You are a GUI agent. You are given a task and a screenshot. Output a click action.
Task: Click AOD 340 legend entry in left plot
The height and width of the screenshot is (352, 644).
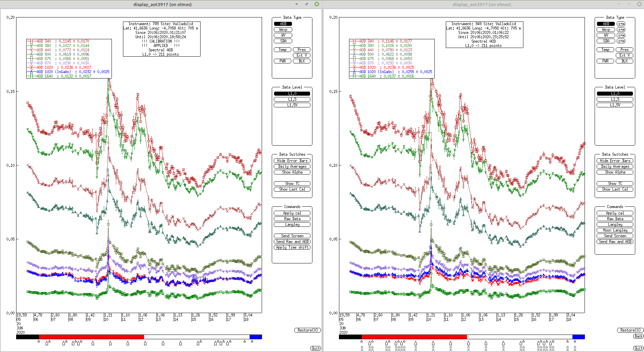coord(58,41)
